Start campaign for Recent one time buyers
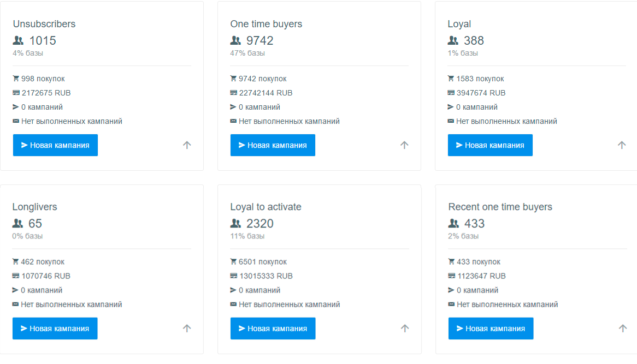Image resolution: width=637 pixels, height=364 pixels. (x=491, y=329)
